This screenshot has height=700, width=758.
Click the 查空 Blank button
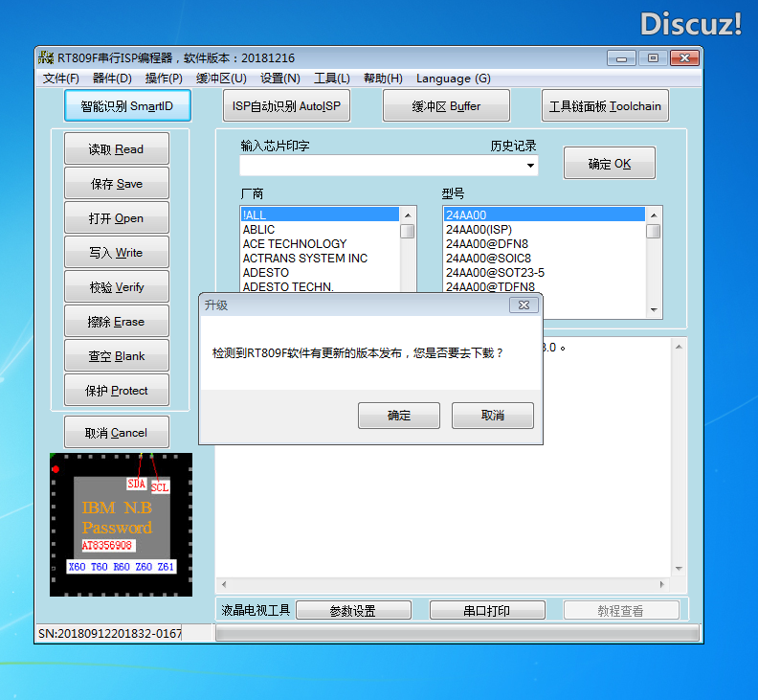tap(117, 355)
